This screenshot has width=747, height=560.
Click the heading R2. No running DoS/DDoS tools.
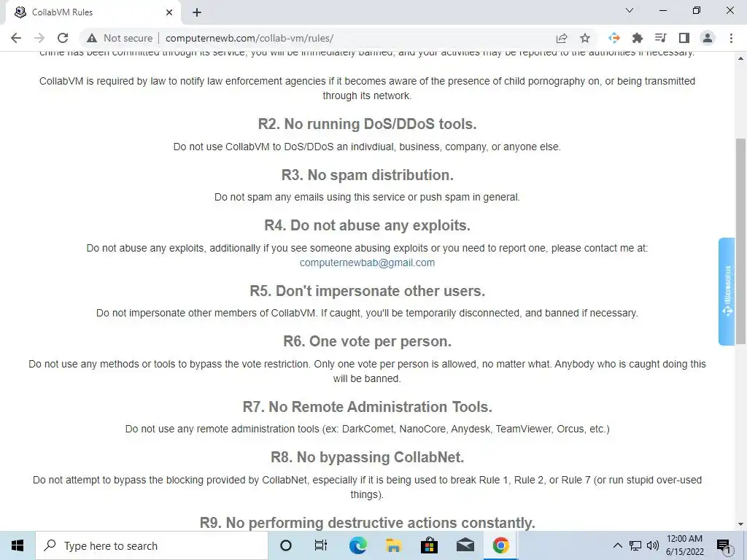tap(368, 124)
